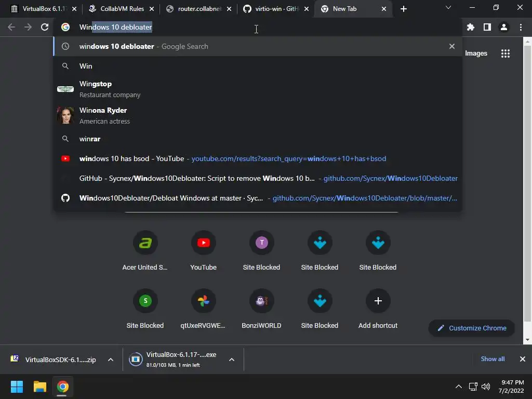The height and width of the screenshot is (399, 532).
Task: Select Winona Ryder suggestion
Action: 258,115
